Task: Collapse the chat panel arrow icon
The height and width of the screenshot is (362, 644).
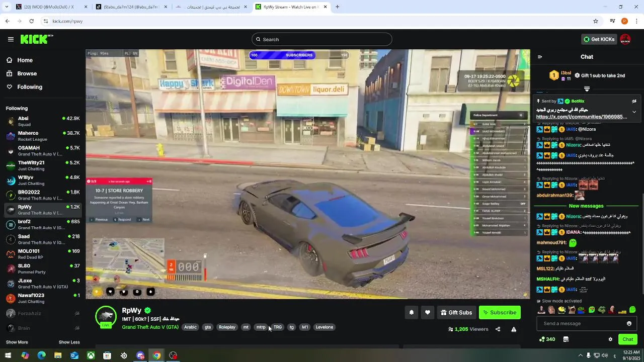Action: point(540,57)
